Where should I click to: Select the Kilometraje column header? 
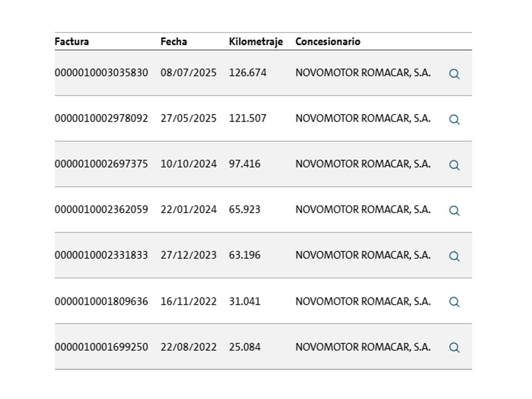(256, 42)
